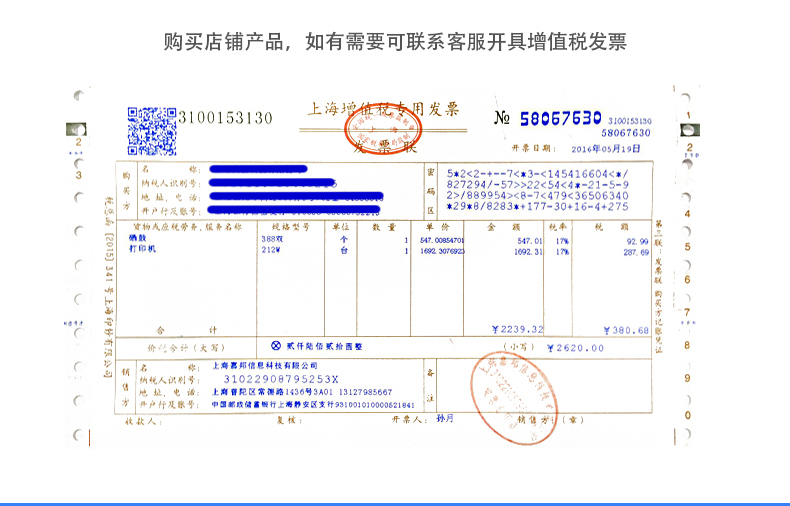Click the blue QR code on the invoice

click(x=152, y=131)
